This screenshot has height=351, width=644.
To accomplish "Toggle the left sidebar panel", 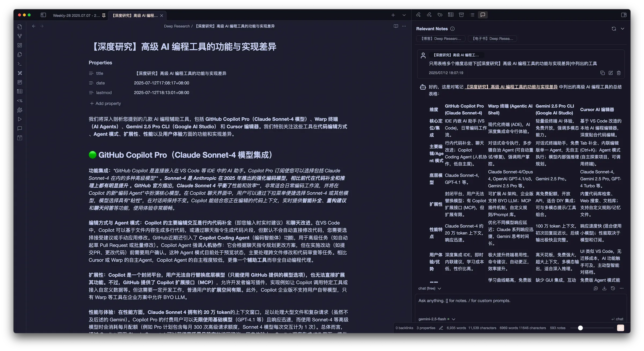I will click(x=43, y=15).
